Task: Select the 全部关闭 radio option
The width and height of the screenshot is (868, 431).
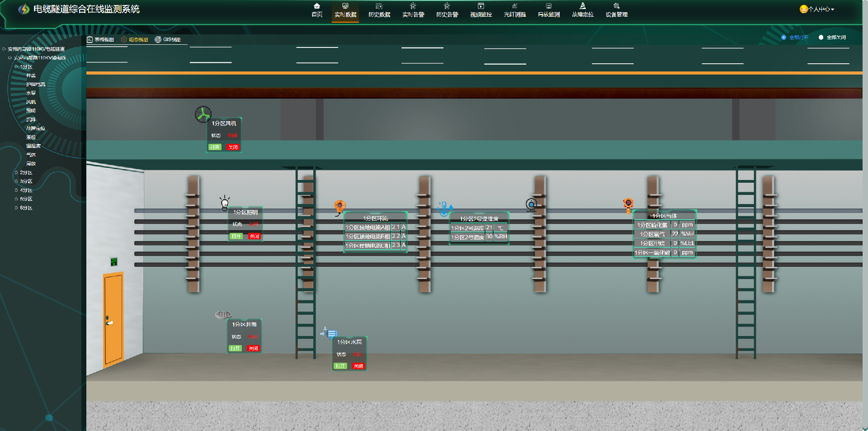Action: [832, 38]
